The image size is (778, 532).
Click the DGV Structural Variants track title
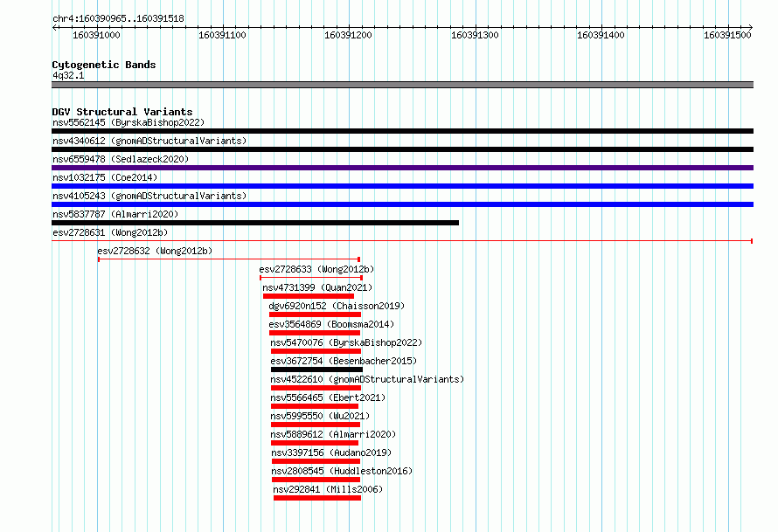click(x=122, y=112)
